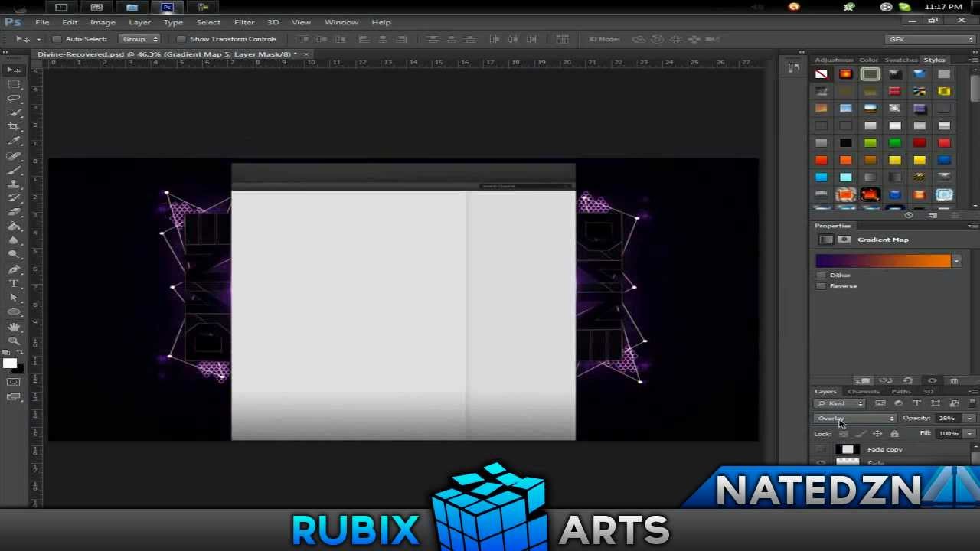Image resolution: width=980 pixels, height=551 pixels.
Task: Open the Layer menu
Action: click(x=139, y=22)
